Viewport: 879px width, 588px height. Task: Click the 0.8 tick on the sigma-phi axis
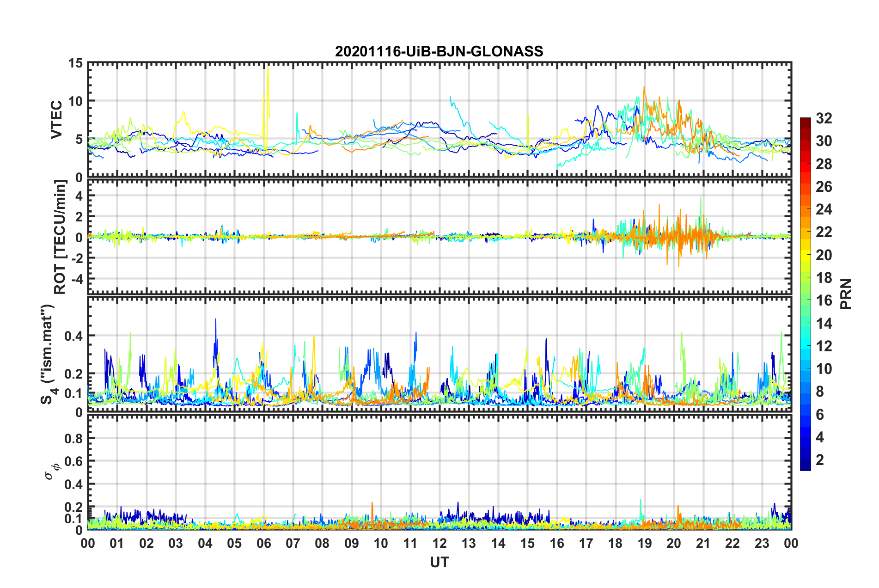74,438
